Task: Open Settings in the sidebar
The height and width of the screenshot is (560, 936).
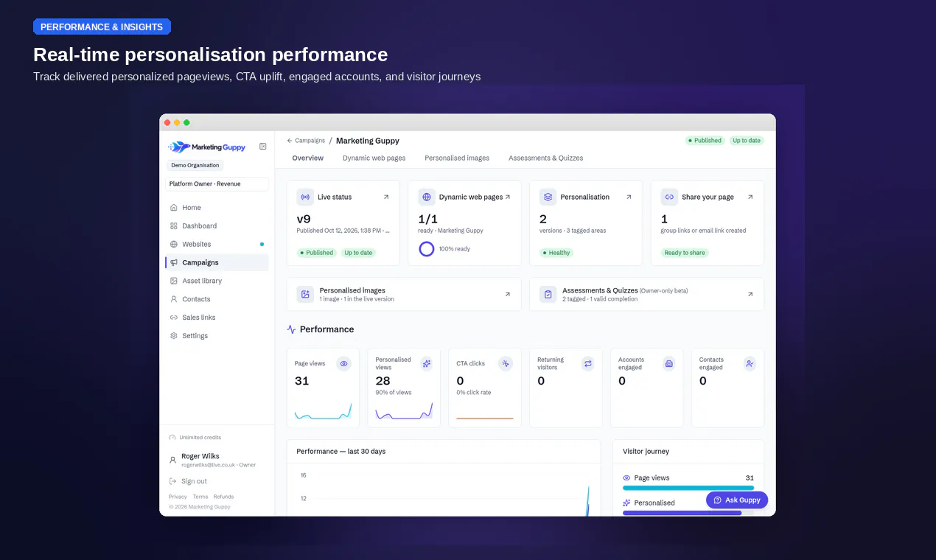Action: [217, 336]
